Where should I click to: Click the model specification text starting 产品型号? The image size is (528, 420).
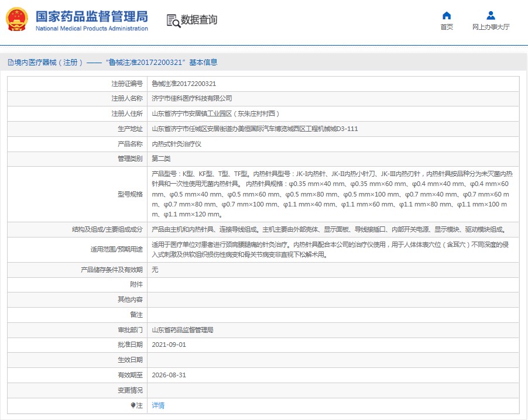[x=332, y=194]
